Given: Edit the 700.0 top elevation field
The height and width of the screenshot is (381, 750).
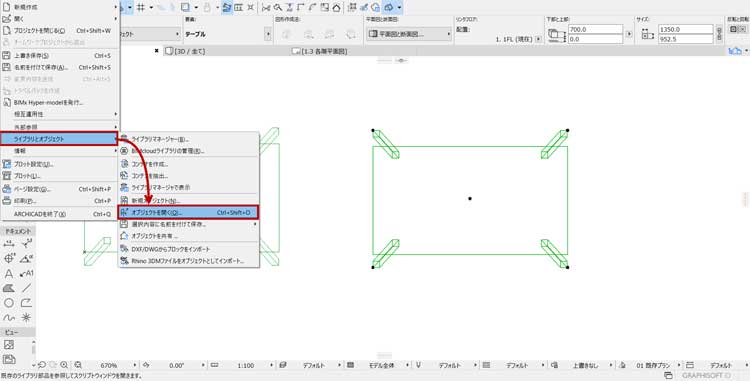Looking at the screenshot, I should tap(595, 30).
